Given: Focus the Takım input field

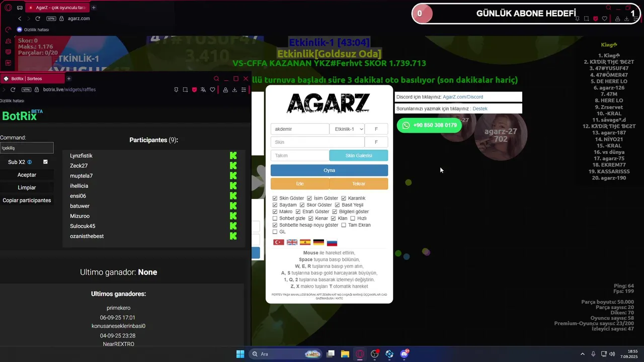Looking at the screenshot, I should (300, 155).
